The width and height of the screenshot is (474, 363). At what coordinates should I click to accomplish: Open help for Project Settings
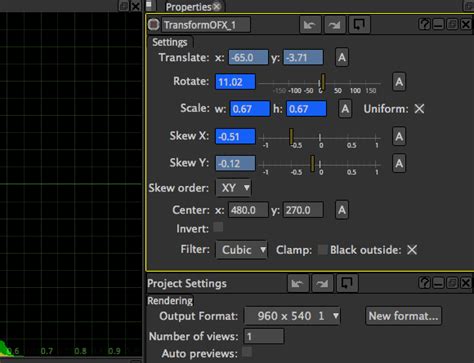tap(424, 283)
